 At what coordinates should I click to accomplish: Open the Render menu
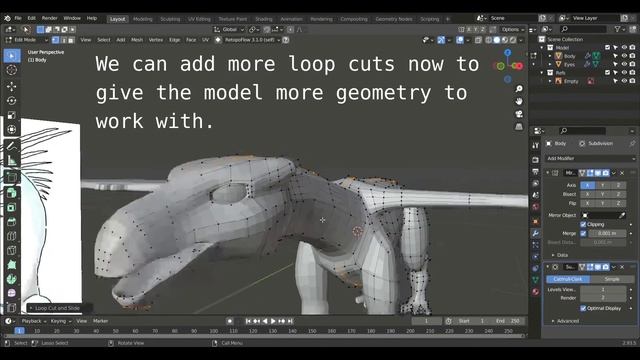[49, 18]
